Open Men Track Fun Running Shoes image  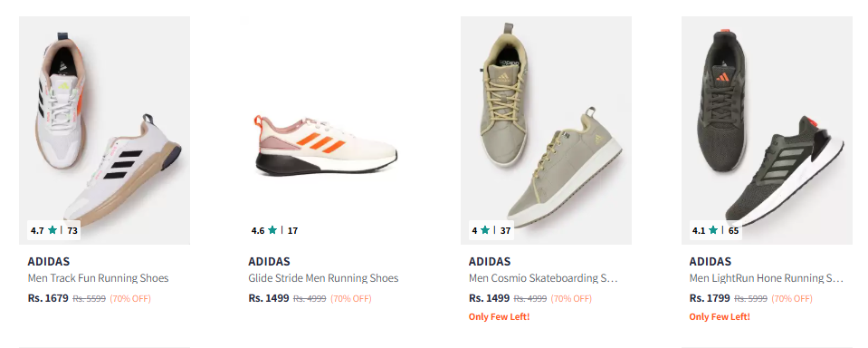click(x=105, y=130)
